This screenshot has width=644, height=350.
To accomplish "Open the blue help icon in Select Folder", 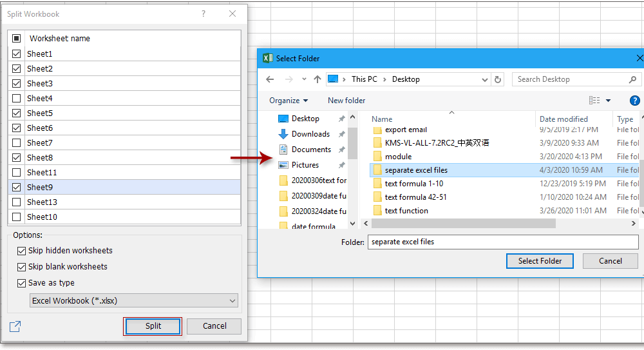I will (634, 101).
